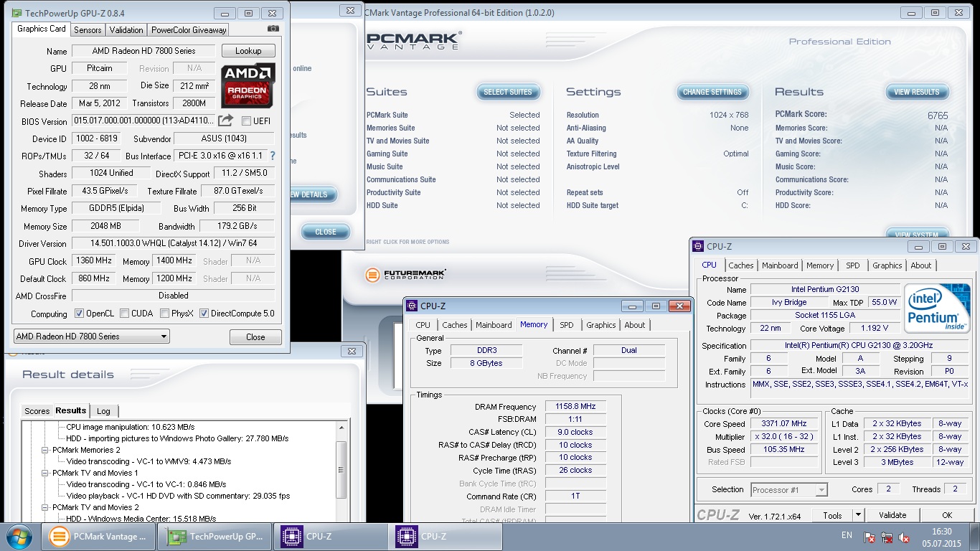The width and height of the screenshot is (980, 551).
Task: Open the Graphics tab in the CPU-Z CPU window
Action: pos(887,265)
